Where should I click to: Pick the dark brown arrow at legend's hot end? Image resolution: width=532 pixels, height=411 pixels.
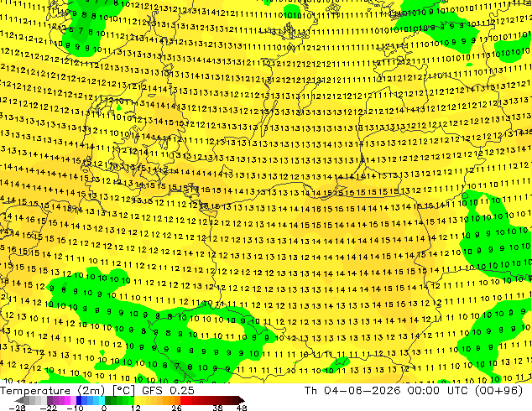pos(242,400)
